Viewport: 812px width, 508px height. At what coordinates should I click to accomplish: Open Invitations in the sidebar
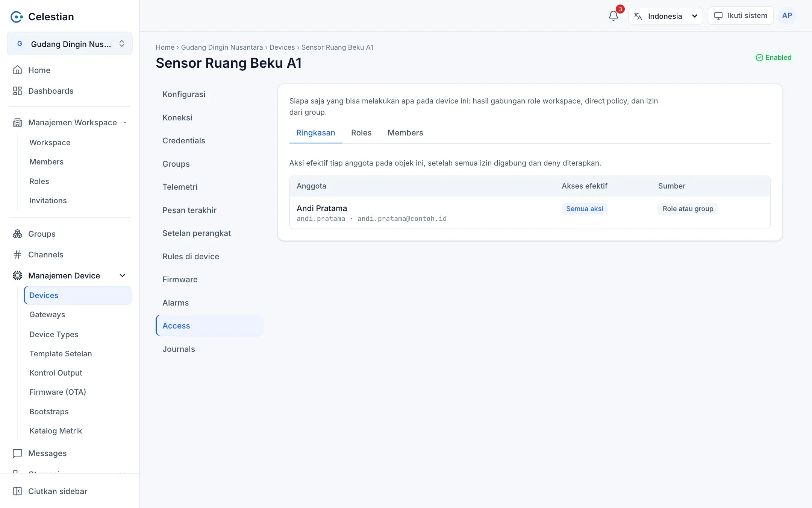pyautogui.click(x=78, y=201)
